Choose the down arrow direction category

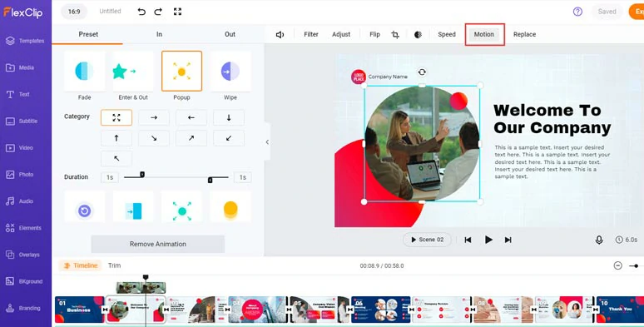pos(229,117)
